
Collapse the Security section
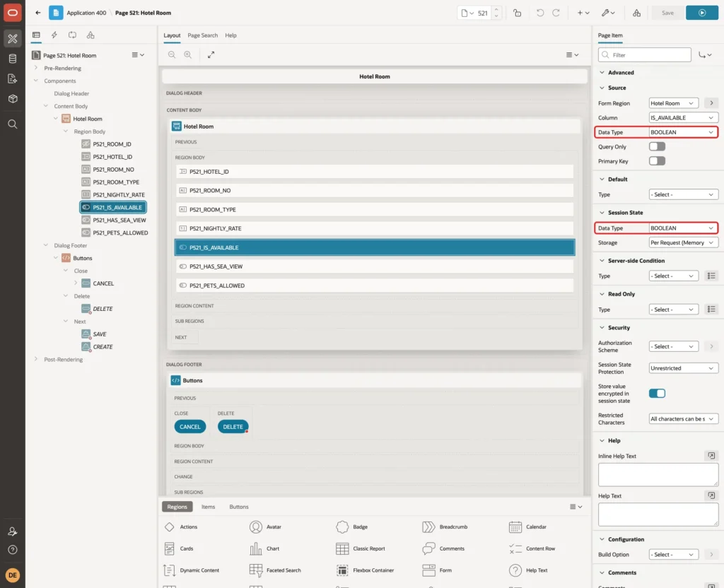(x=602, y=328)
